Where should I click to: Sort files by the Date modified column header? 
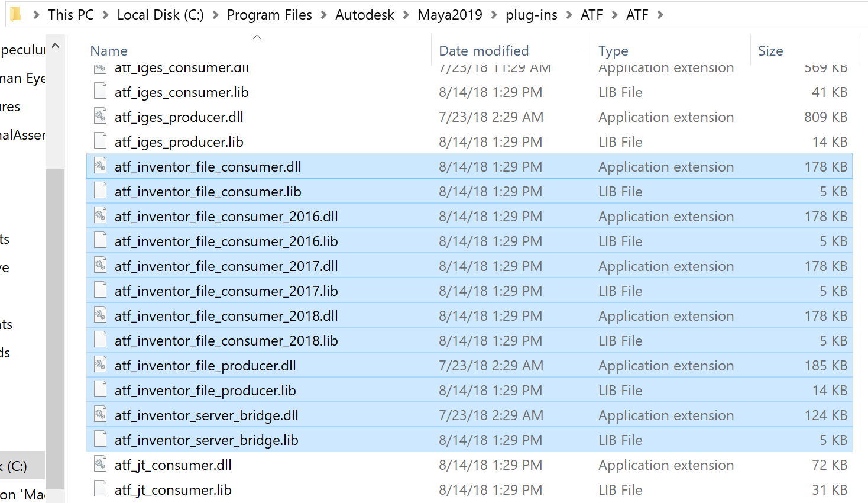coord(484,51)
